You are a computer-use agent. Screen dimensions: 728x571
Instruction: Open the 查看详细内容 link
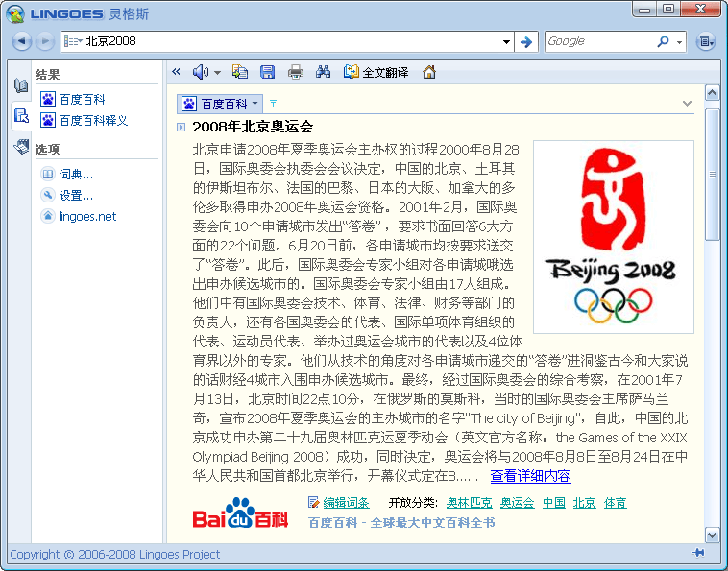[531, 476]
